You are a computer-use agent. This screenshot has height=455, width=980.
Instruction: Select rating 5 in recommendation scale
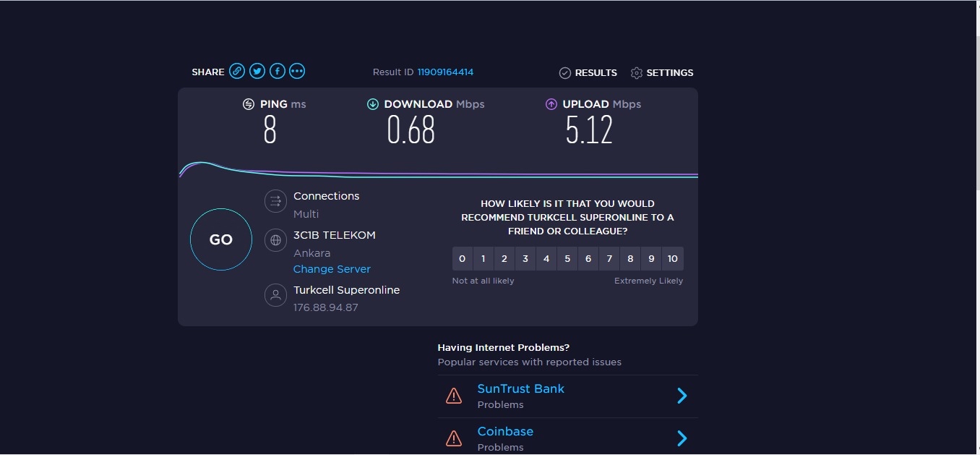(x=567, y=259)
